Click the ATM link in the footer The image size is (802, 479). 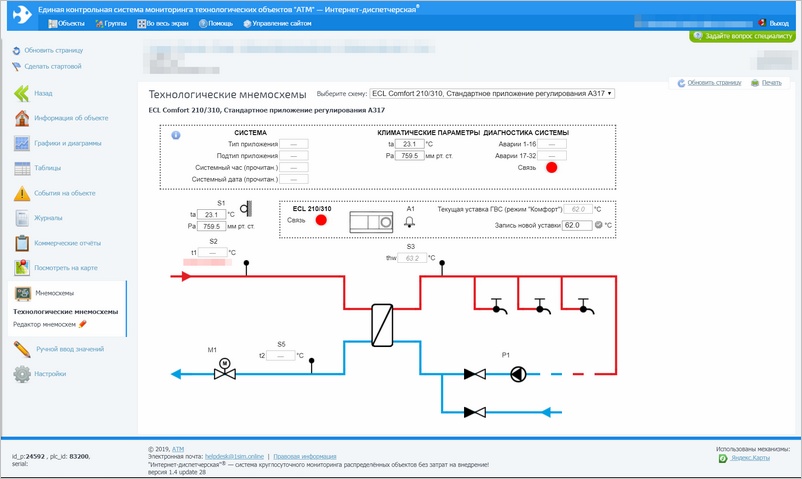(x=177, y=449)
